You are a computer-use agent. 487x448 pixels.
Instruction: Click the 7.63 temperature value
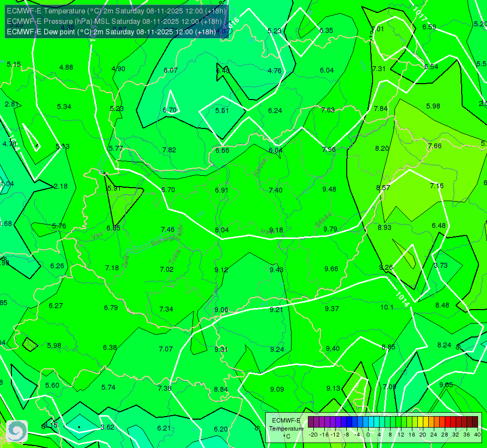click(x=328, y=110)
